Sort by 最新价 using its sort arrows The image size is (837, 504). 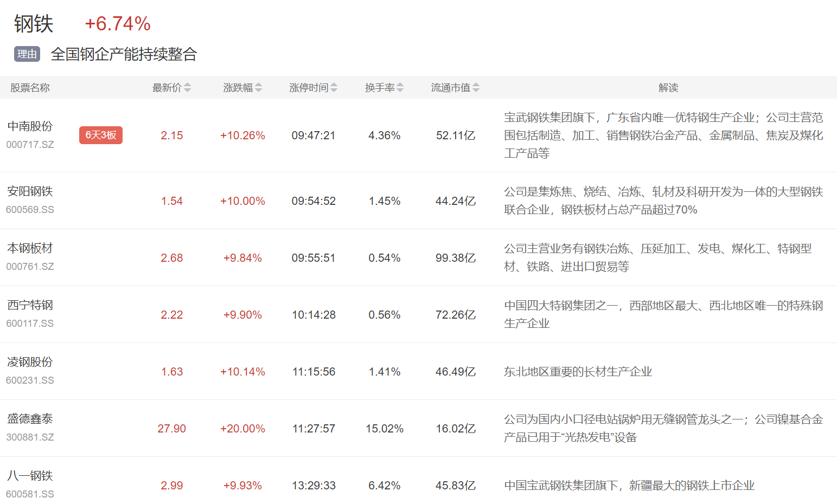pyautogui.click(x=187, y=88)
